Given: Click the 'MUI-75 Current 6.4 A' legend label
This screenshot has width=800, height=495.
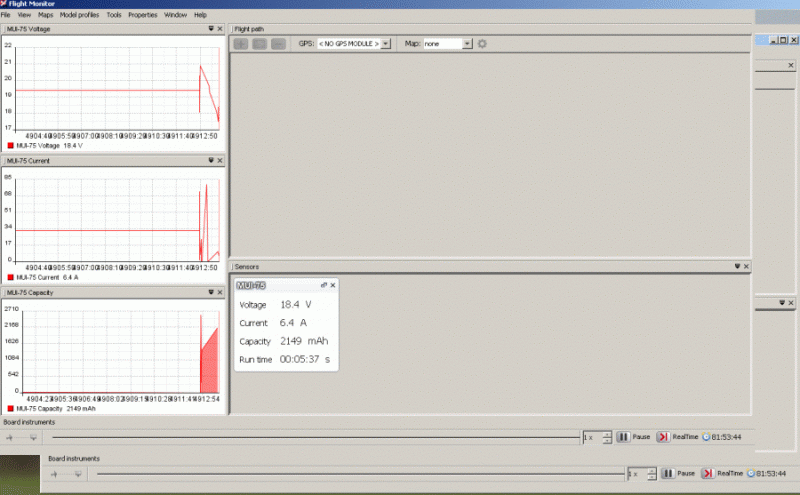Looking at the screenshot, I should [47, 277].
